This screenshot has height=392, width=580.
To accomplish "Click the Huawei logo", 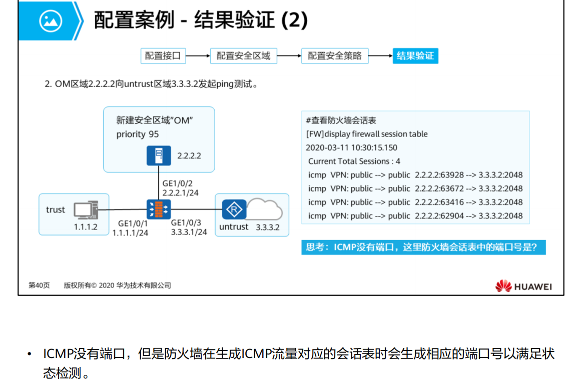I will point(523,286).
